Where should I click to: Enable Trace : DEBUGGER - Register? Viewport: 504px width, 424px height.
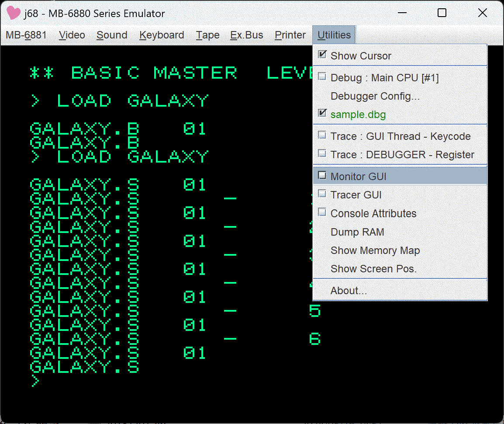400,154
